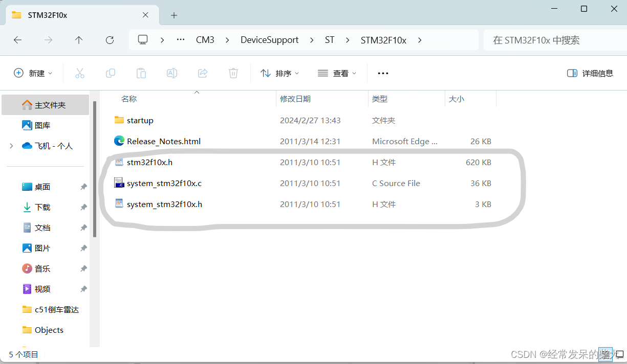Image resolution: width=627 pixels, height=364 pixels.
Task: Sort by the 名称 column header
Action: click(x=128, y=99)
